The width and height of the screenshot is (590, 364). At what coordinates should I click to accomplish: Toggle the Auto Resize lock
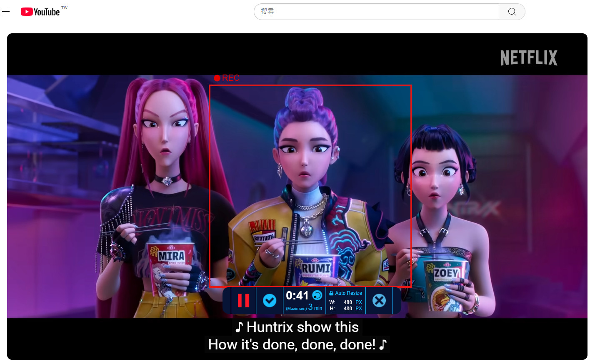coord(331,293)
